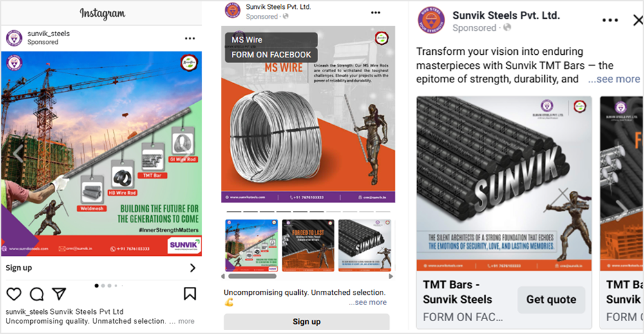Click Sign up button under middle ad
Screen dimensions: 644x334
(307, 322)
